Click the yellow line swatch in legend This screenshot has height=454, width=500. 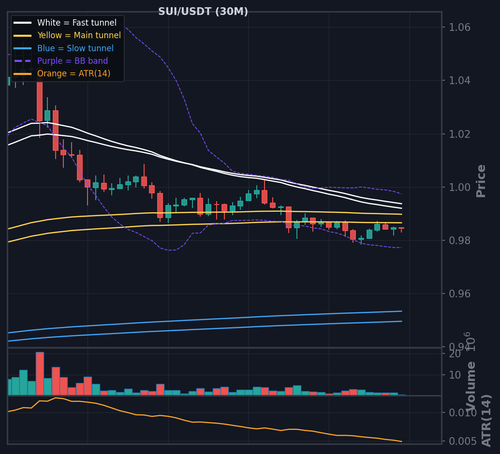tap(22, 35)
